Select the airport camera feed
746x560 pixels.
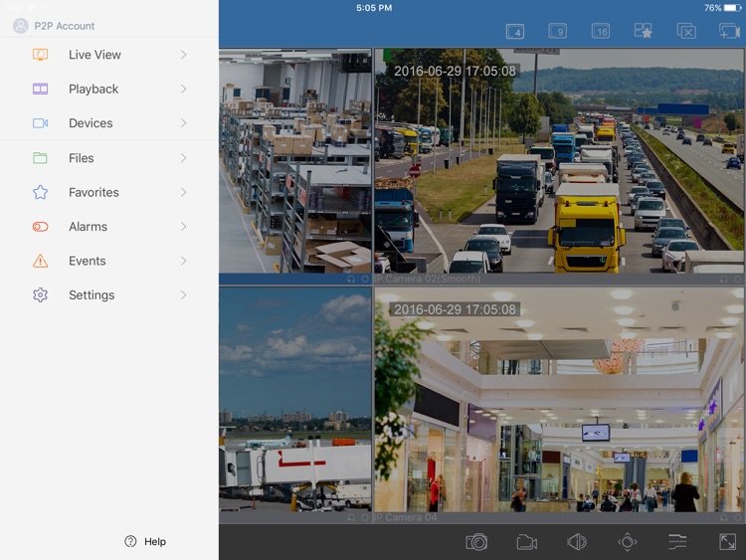click(295, 399)
